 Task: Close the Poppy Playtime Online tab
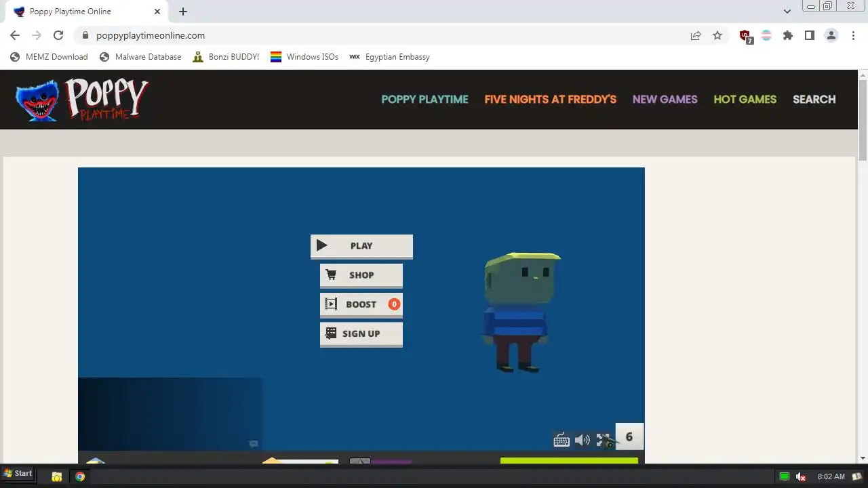157,12
